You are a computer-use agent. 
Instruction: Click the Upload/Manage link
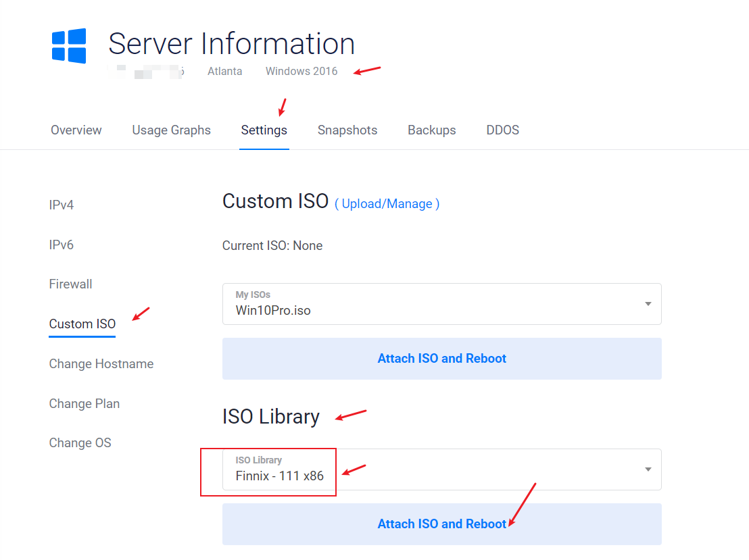point(387,204)
